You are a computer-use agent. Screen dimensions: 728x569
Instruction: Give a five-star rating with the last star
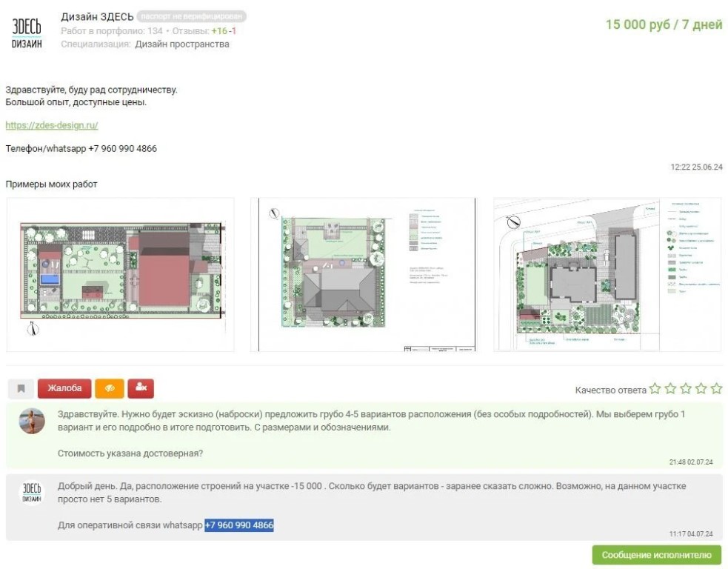(716, 389)
